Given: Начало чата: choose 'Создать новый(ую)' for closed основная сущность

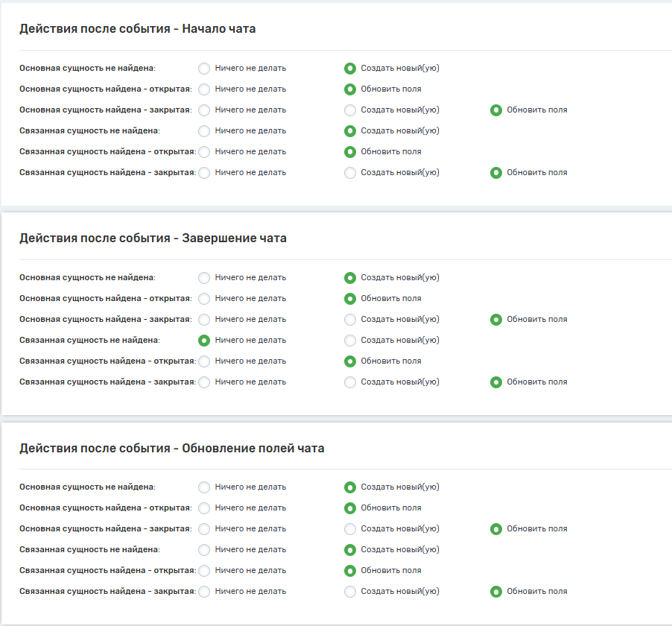Looking at the screenshot, I should pyautogui.click(x=350, y=110).
